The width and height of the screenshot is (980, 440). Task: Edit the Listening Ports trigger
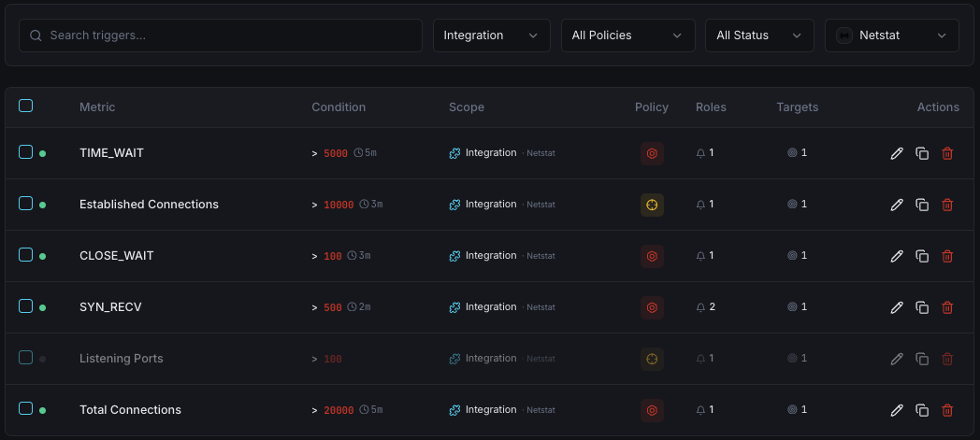coord(897,359)
